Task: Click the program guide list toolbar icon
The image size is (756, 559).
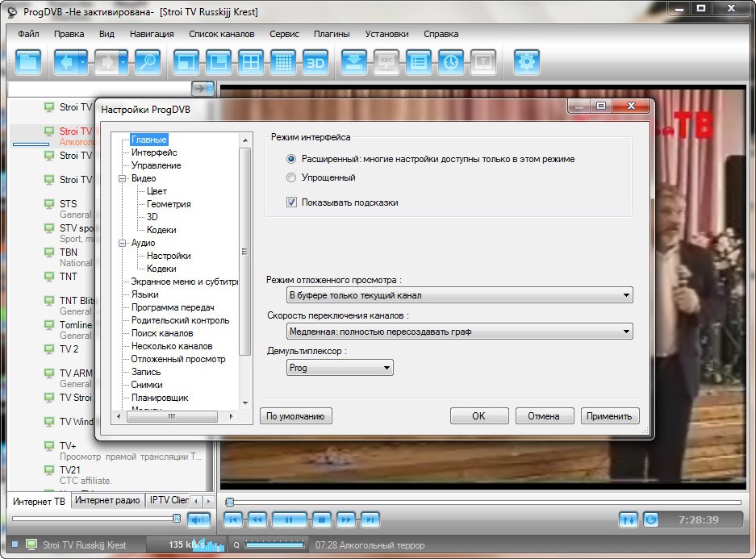Action: (418, 62)
